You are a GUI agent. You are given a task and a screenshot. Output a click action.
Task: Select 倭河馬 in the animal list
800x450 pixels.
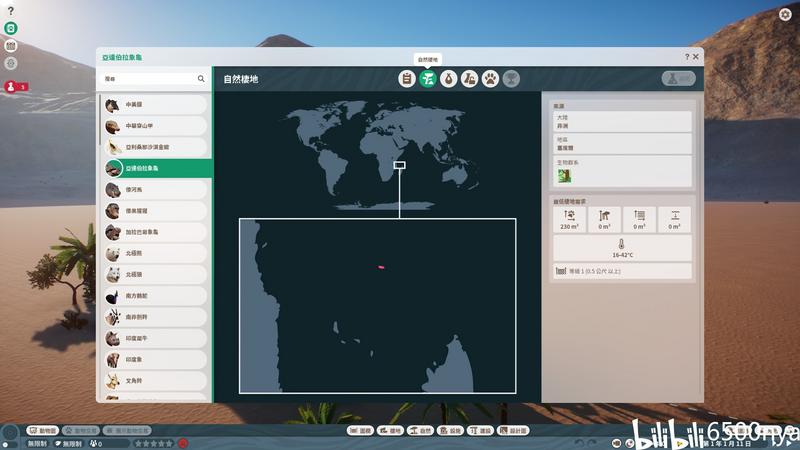pos(156,190)
